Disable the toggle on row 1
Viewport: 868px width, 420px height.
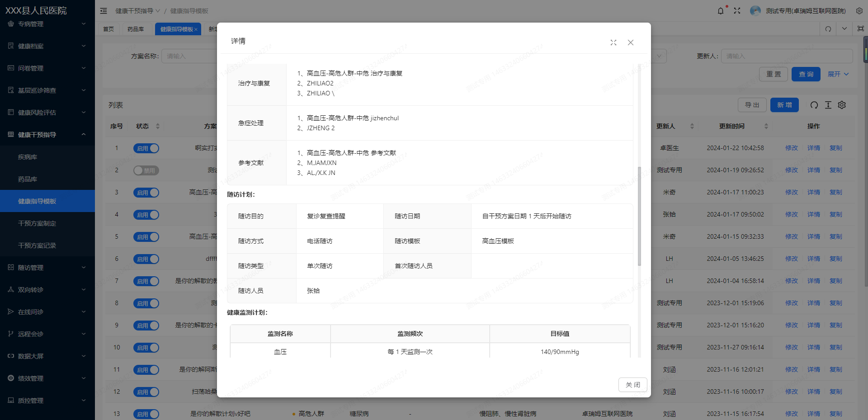click(146, 148)
